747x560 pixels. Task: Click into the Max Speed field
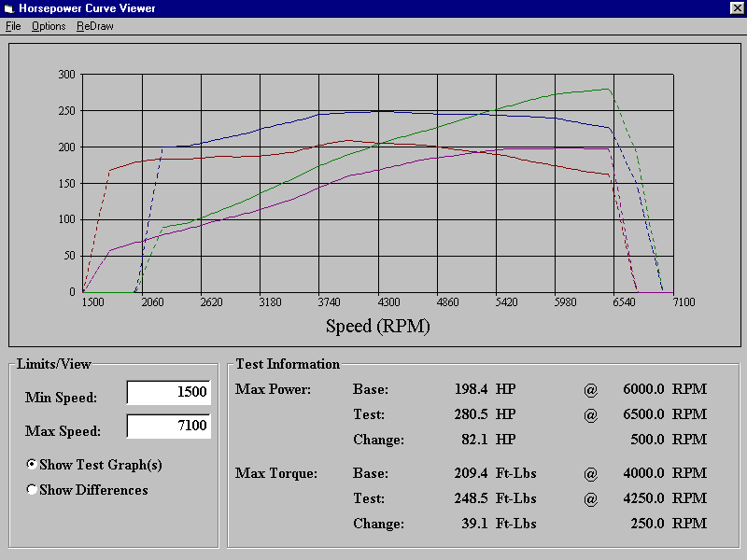tap(168, 427)
